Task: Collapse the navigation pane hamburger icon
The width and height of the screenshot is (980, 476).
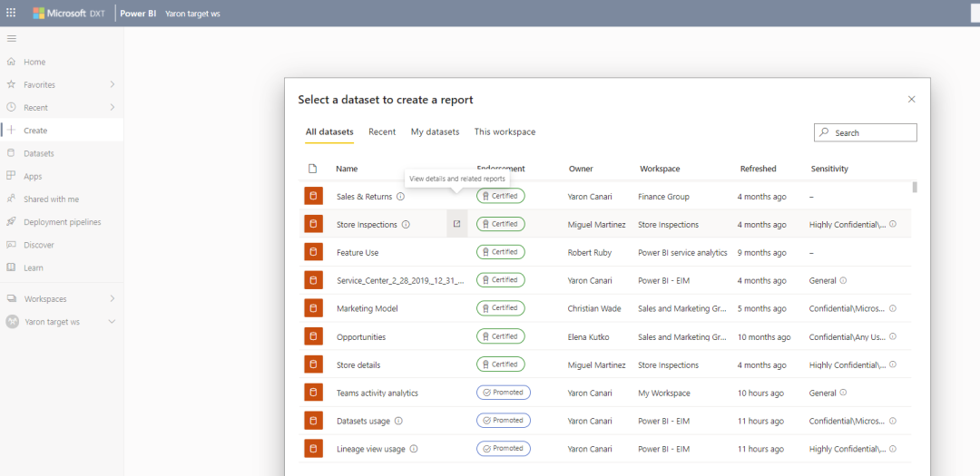Action: click(12, 38)
